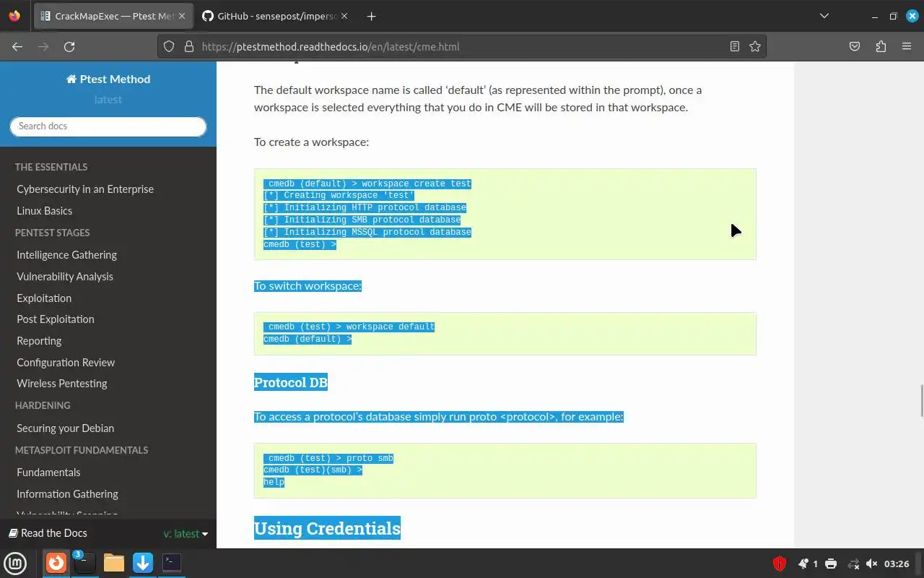The image size is (924, 578).
Task: Go back using the browser back arrow
Action: pos(17,46)
